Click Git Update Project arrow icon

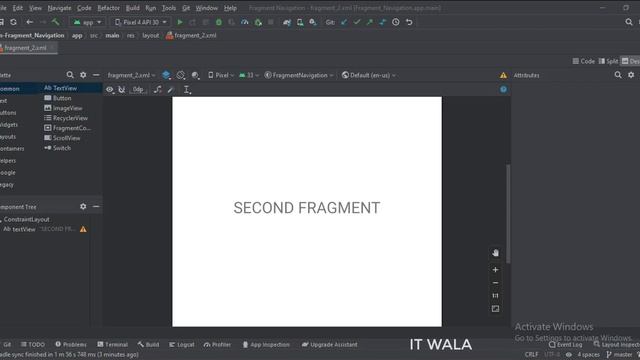[x=344, y=22]
